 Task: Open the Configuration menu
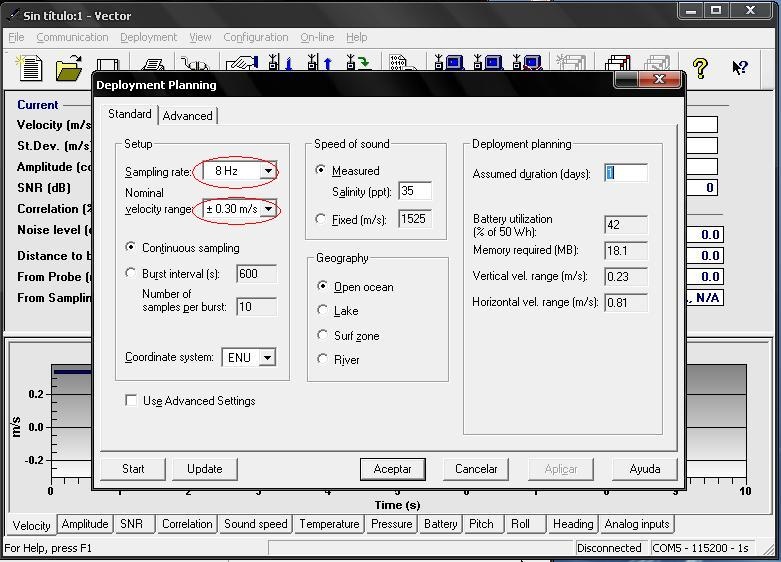tap(256, 37)
